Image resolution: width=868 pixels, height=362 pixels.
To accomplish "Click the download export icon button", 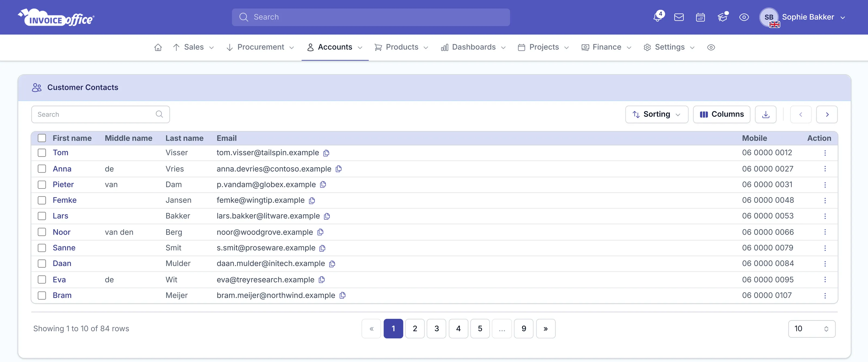I will (x=765, y=114).
